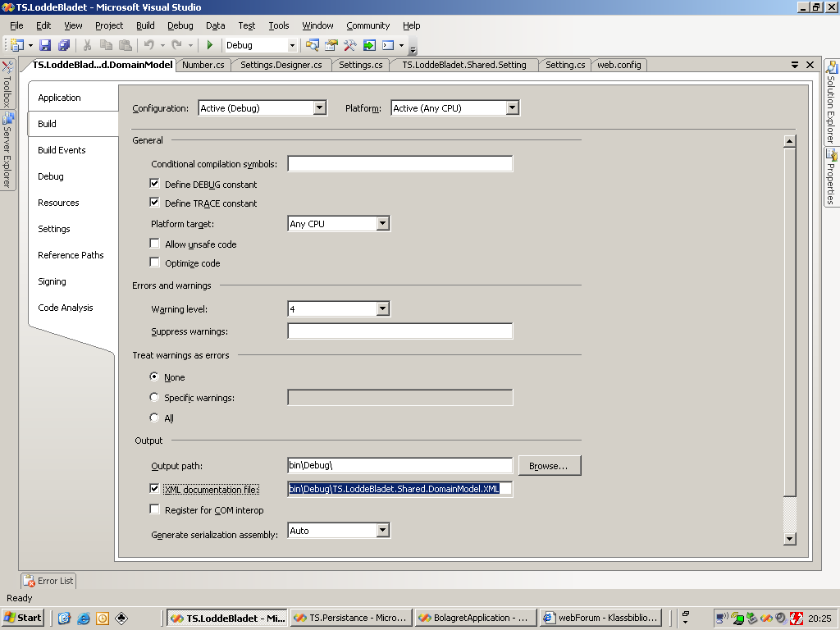Image resolution: width=840 pixels, height=630 pixels.
Task: Open the Platform Active (Any CPU) dropdown
Action: [x=512, y=107]
